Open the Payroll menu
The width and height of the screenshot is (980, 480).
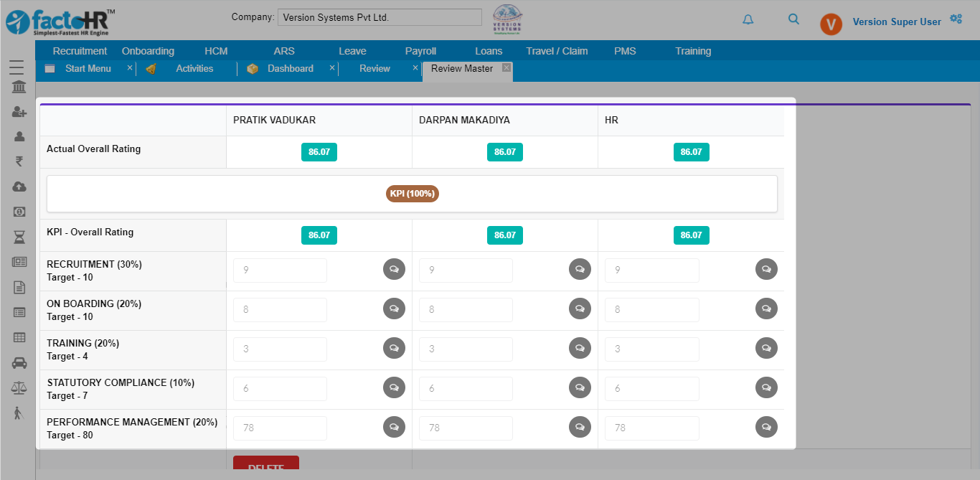point(420,51)
